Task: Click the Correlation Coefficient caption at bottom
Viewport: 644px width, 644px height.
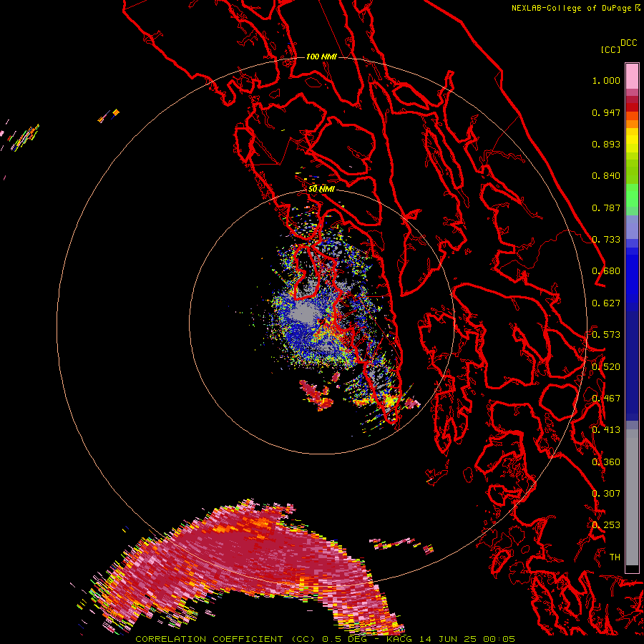Action: coord(325,639)
